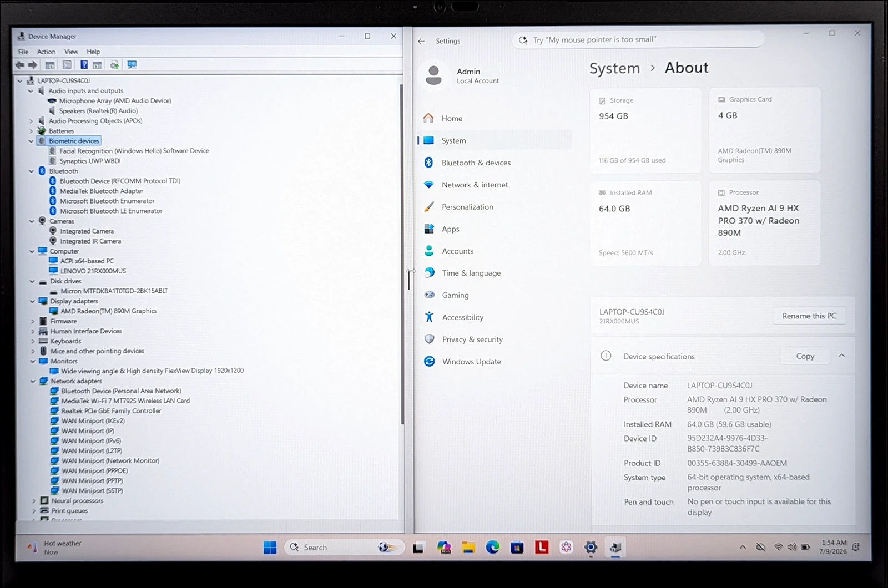Open Accessibility settings page

tap(495, 317)
